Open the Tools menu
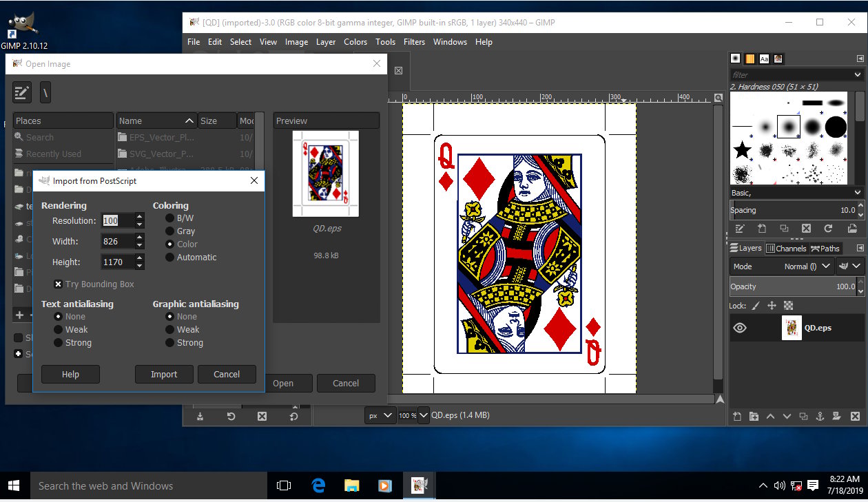 point(385,42)
